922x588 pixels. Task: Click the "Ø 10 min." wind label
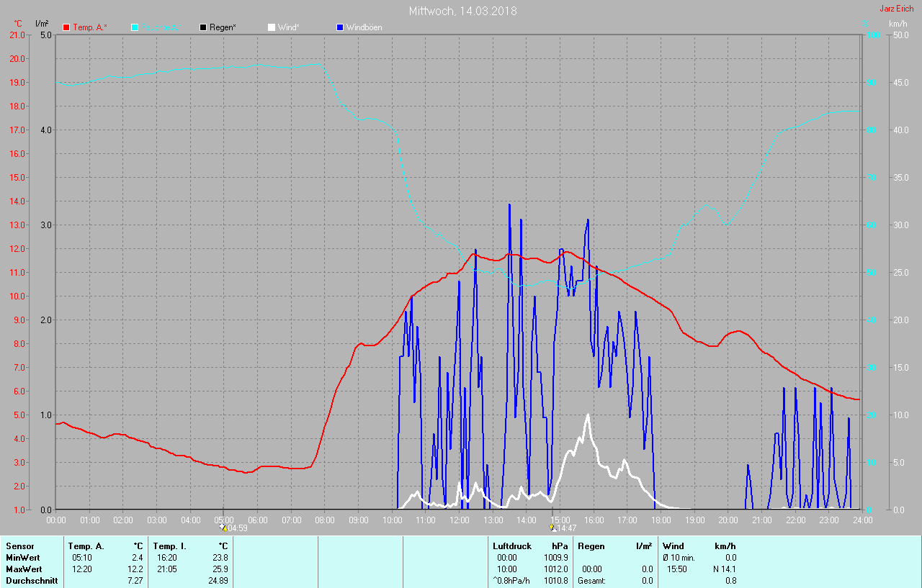click(x=679, y=558)
